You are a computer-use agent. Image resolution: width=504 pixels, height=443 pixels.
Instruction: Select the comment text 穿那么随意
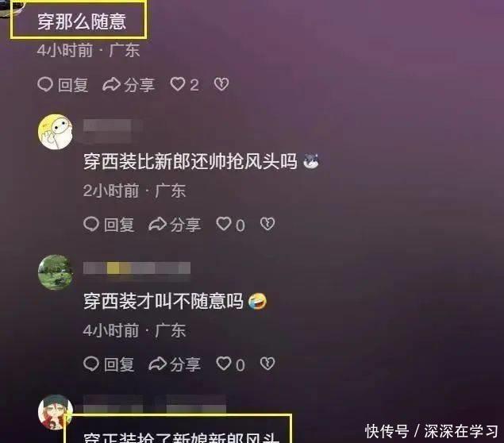pyautogui.click(x=82, y=22)
